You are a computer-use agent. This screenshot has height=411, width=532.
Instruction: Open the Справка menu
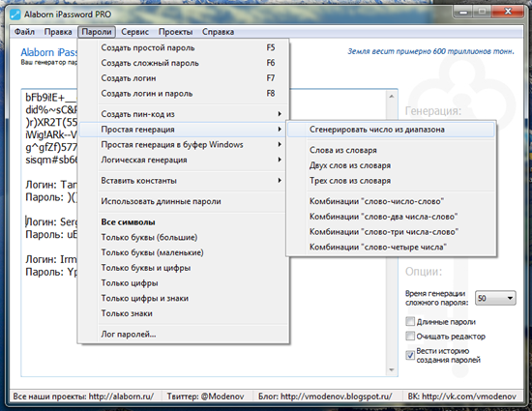(x=219, y=32)
